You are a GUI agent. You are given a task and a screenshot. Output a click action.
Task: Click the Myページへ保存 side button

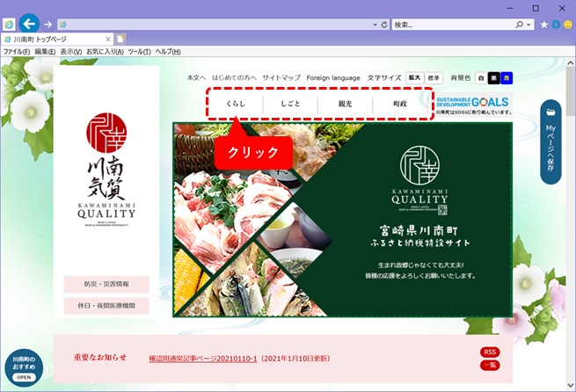point(550,142)
